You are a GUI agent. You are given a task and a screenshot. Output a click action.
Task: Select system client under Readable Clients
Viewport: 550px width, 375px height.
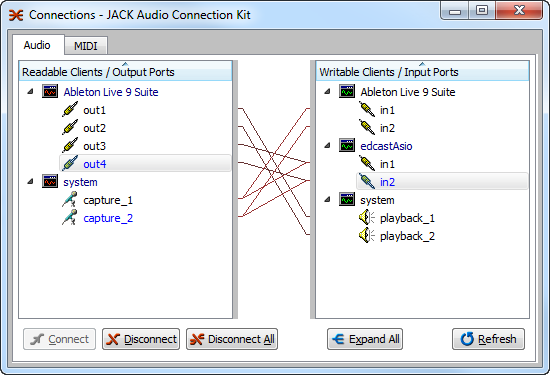click(80, 182)
